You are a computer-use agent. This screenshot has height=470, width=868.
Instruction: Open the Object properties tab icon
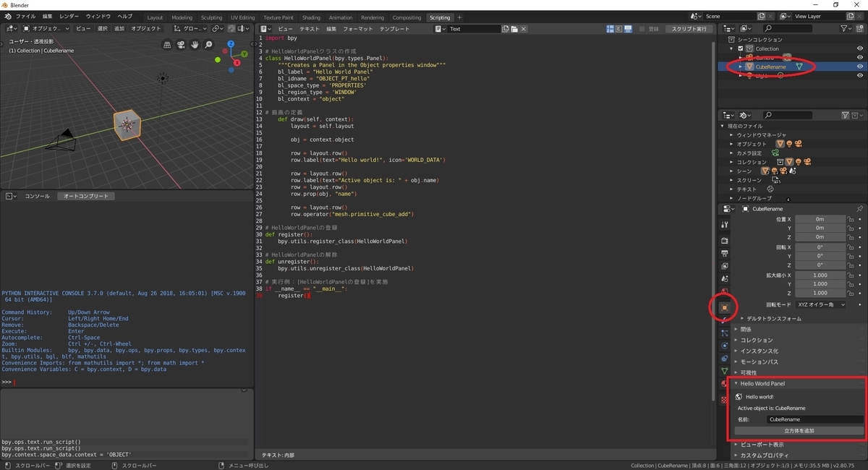[x=724, y=307]
